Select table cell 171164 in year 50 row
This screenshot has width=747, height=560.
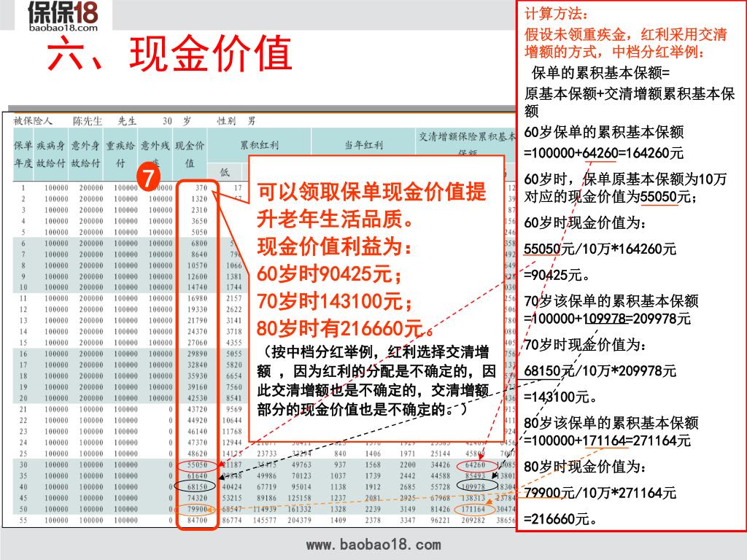[473, 509]
